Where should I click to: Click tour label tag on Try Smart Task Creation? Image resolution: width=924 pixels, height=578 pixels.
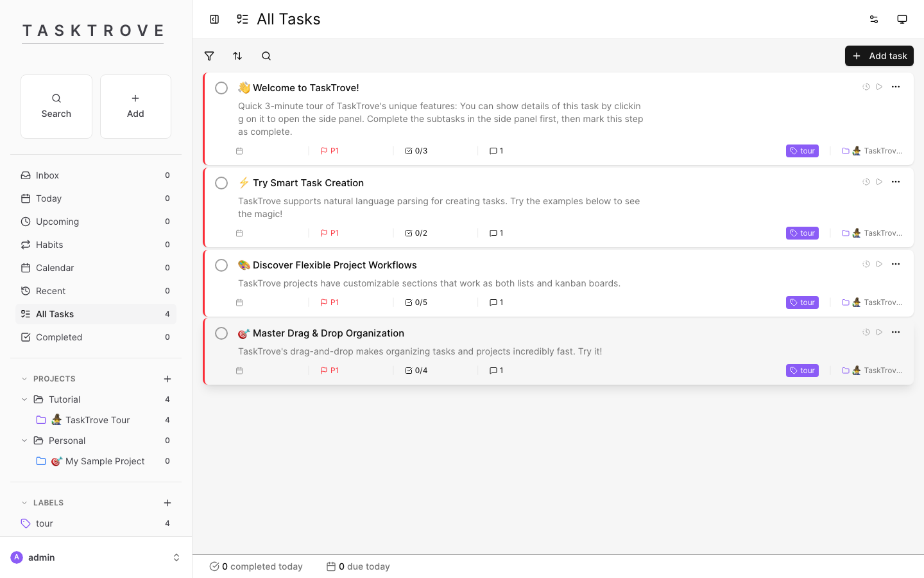tap(802, 233)
